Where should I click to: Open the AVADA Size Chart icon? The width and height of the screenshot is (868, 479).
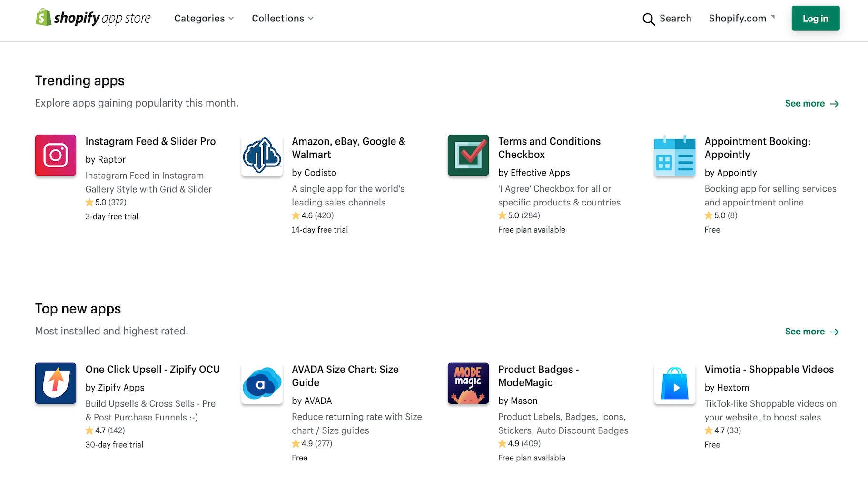click(x=262, y=383)
